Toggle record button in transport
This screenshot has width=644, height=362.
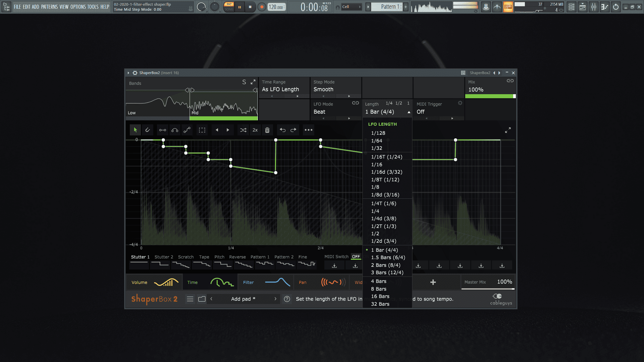click(x=262, y=7)
